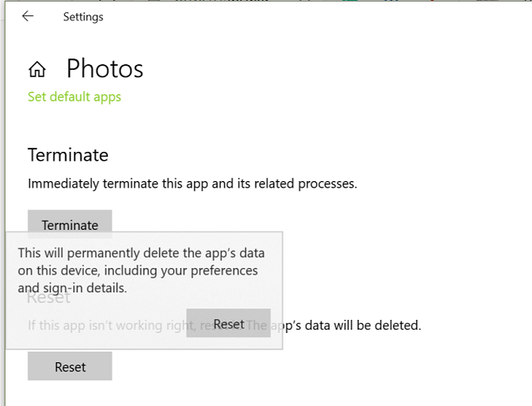This screenshot has width=532, height=406.
Task: Click the text 'Immediately terminate this app and its related processes.'
Action: [192, 184]
